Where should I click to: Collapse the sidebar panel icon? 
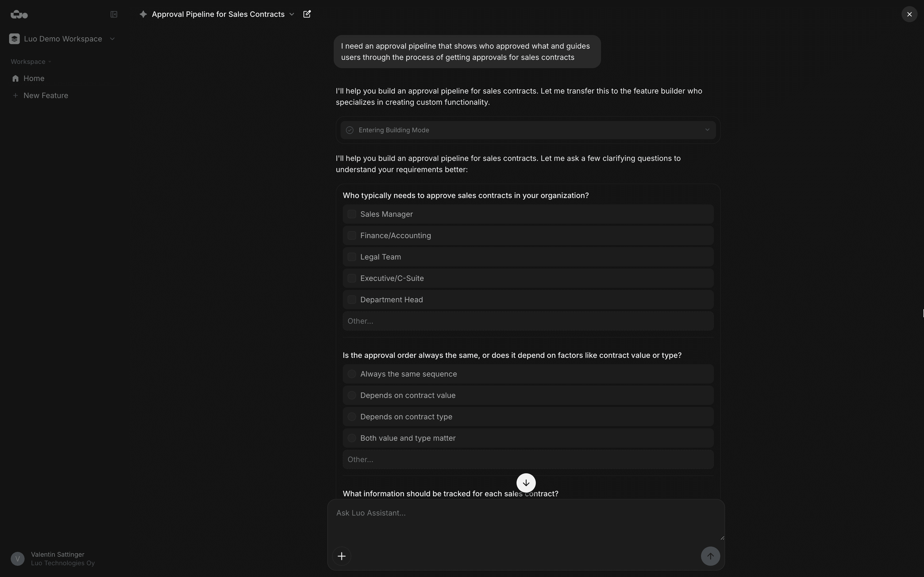[x=114, y=14]
